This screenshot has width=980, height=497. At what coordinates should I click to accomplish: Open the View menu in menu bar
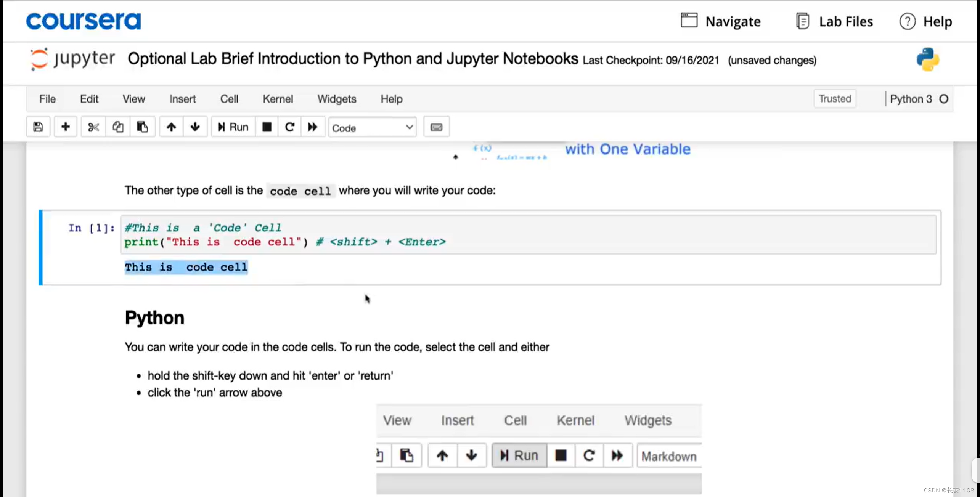coord(134,99)
